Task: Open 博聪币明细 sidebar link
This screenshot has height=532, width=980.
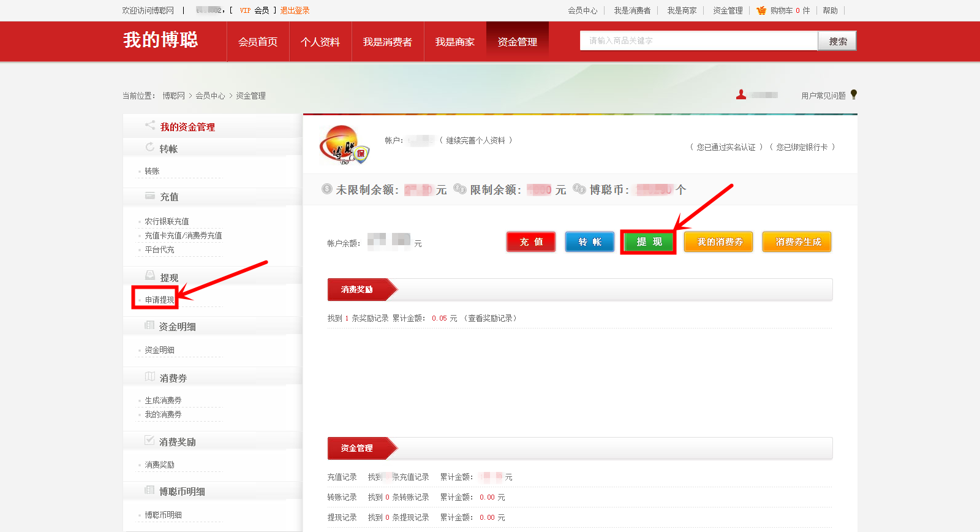Action: click(x=163, y=515)
